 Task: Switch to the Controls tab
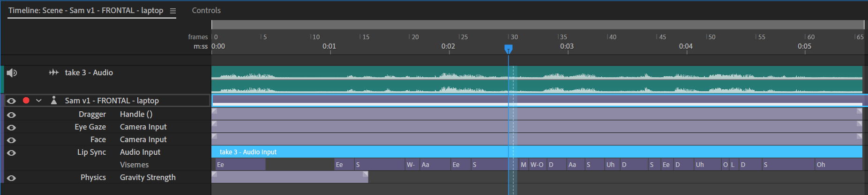(x=206, y=10)
